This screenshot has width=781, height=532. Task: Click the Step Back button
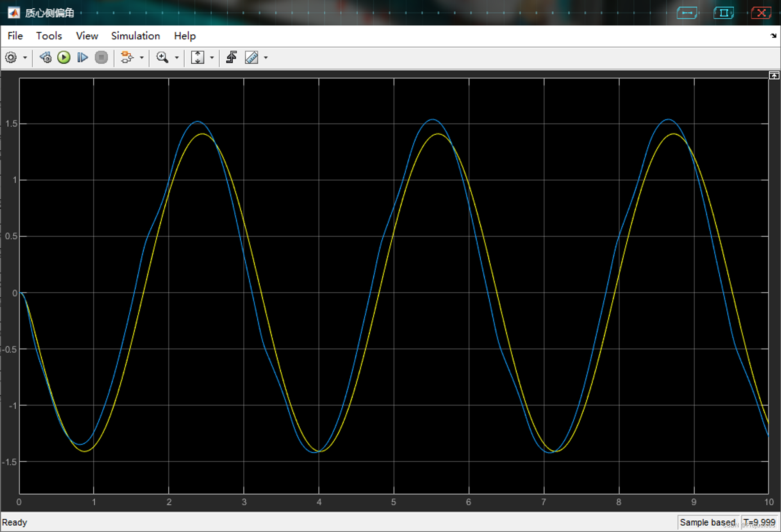point(46,58)
